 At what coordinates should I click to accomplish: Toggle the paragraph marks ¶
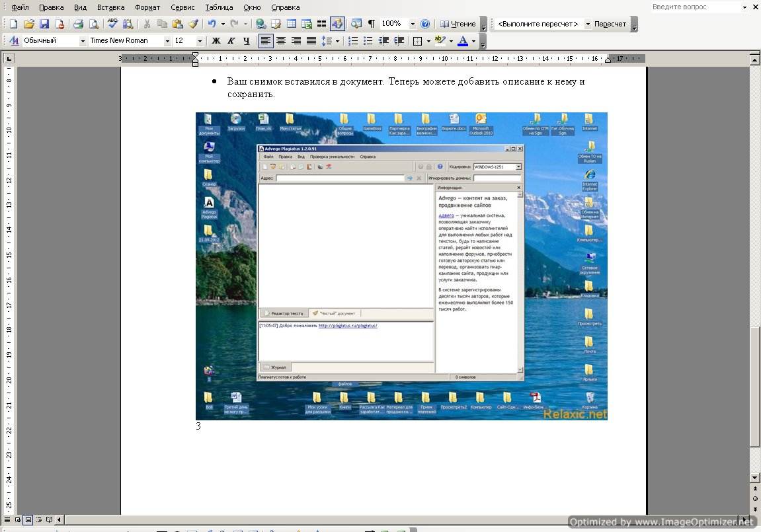click(x=372, y=24)
